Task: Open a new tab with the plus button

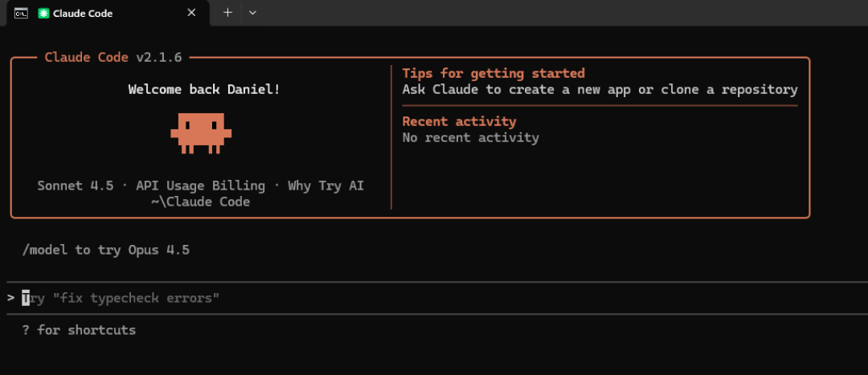Action: (227, 13)
